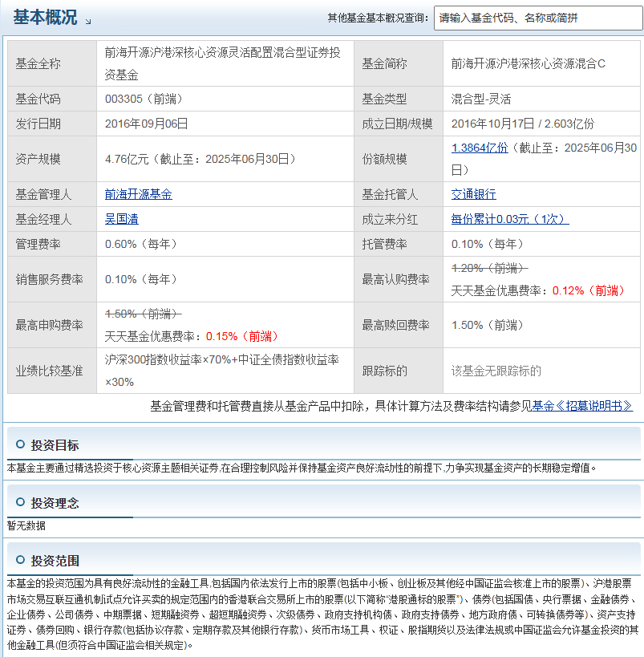Click the asset size value 4.76亿元
This screenshot has height=657, width=644.
coord(127,159)
